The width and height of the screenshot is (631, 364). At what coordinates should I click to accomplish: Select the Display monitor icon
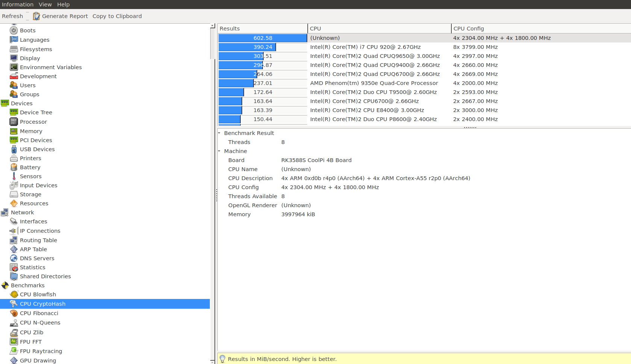(14, 58)
